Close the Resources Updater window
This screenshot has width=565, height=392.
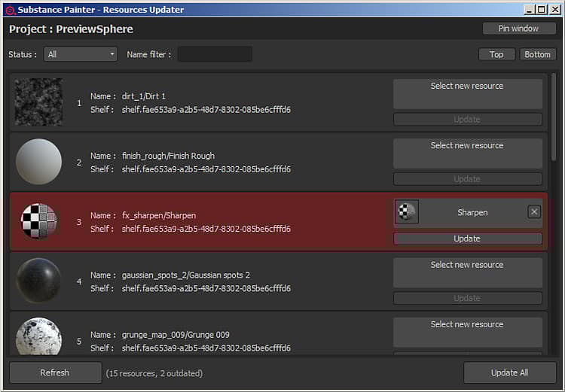pyautogui.click(x=555, y=10)
